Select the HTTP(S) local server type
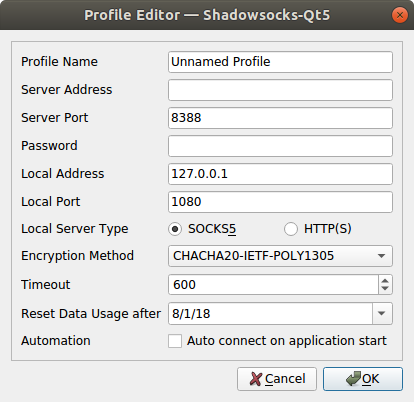The width and height of the screenshot is (414, 402). pos(291,229)
